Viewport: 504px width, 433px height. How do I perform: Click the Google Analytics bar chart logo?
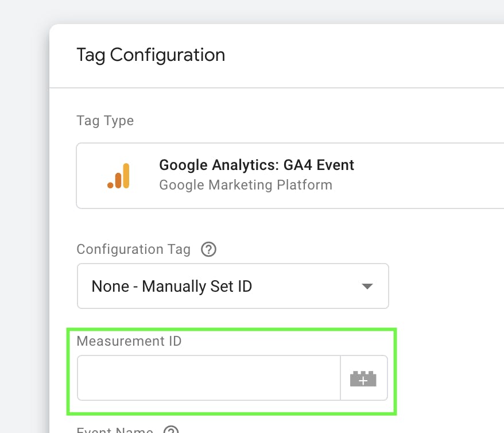tap(119, 176)
